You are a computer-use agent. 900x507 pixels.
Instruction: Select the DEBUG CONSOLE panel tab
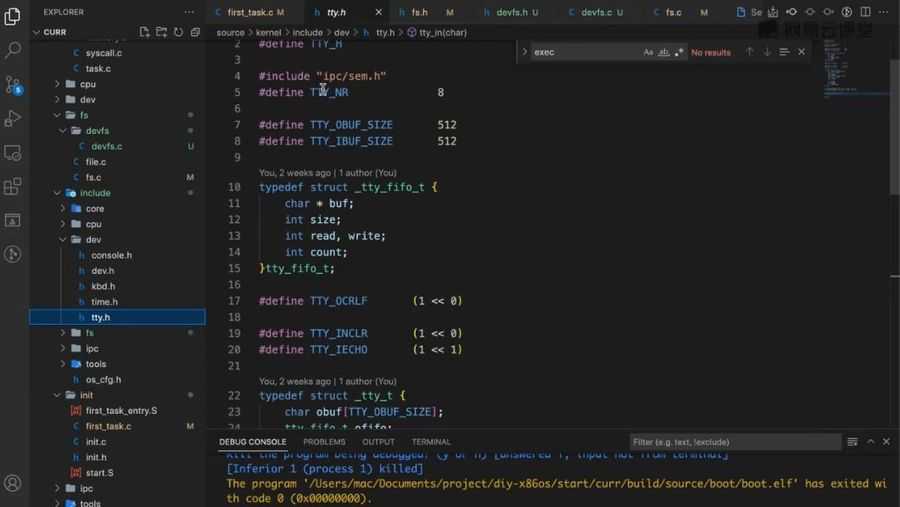click(253, 442)
